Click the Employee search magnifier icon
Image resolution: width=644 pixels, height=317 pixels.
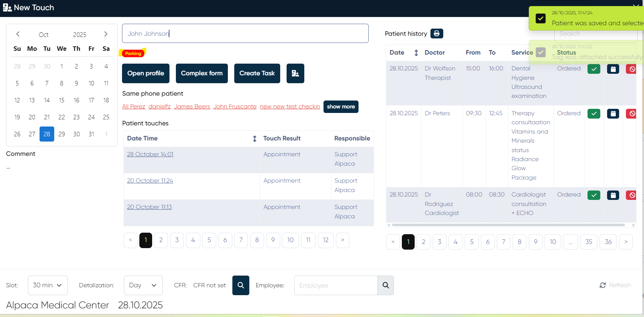point(385,285)
